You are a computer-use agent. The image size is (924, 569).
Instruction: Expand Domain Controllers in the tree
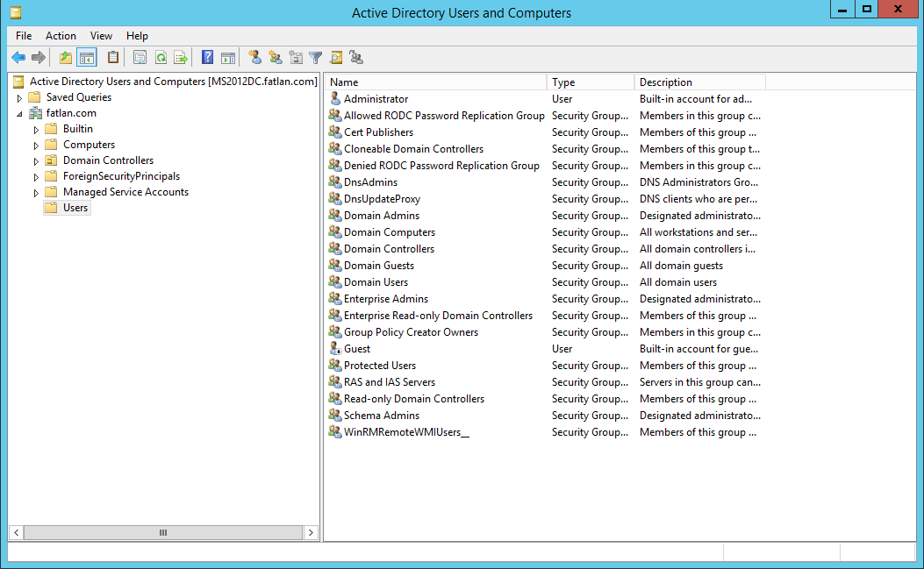36,161
